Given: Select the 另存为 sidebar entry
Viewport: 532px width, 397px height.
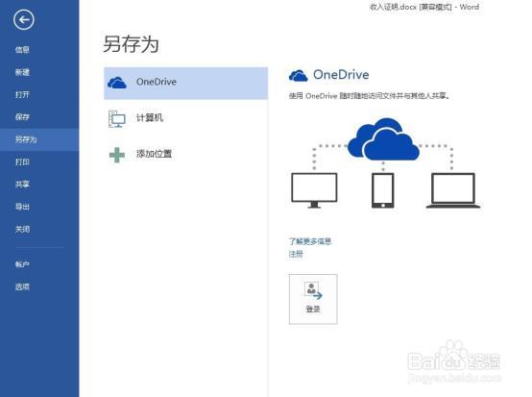Looking at the screenshot, I should click(x=39, y=139).
